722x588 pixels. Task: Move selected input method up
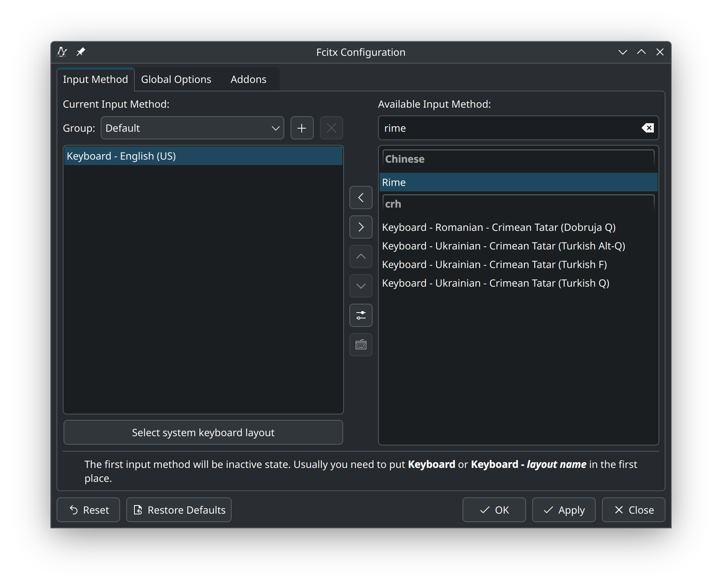(361, 256)
